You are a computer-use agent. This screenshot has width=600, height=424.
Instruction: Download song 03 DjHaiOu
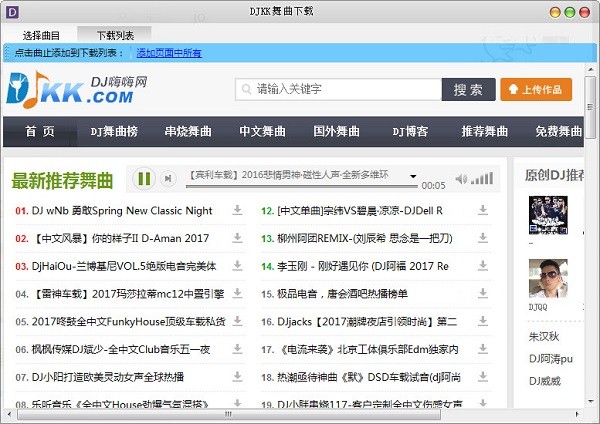click(237, 265)
